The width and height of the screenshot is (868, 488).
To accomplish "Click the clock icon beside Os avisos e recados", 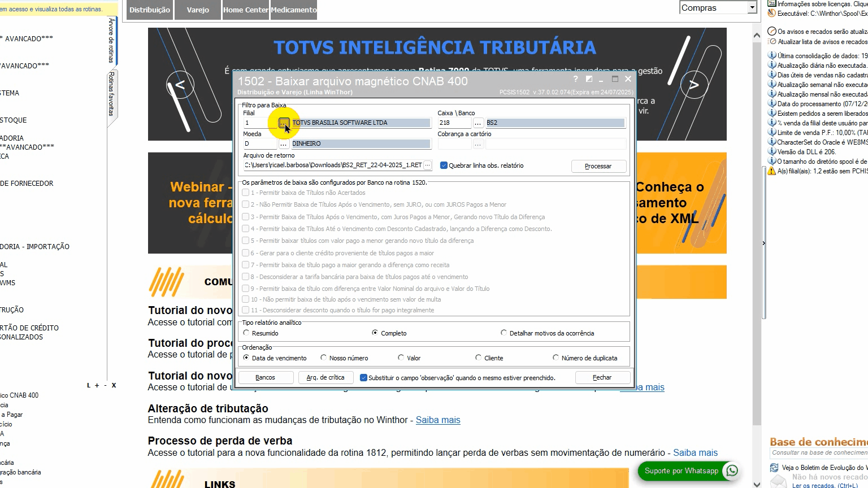I will [772, 32].
